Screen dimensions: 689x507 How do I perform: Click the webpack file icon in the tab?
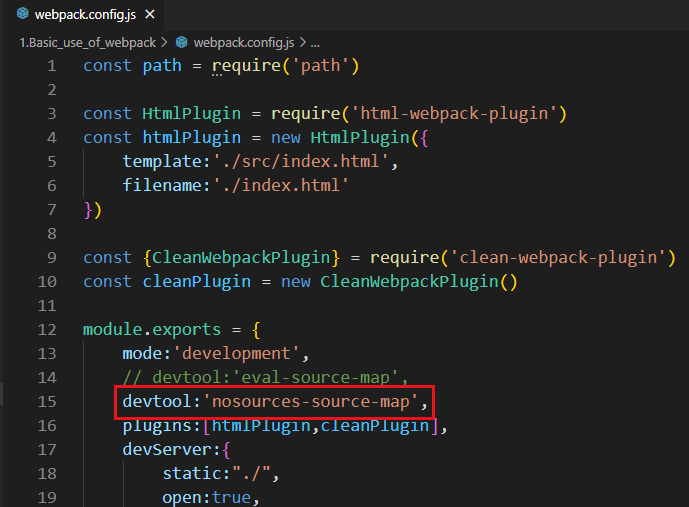pyautogui.click(x=22, y=14)
